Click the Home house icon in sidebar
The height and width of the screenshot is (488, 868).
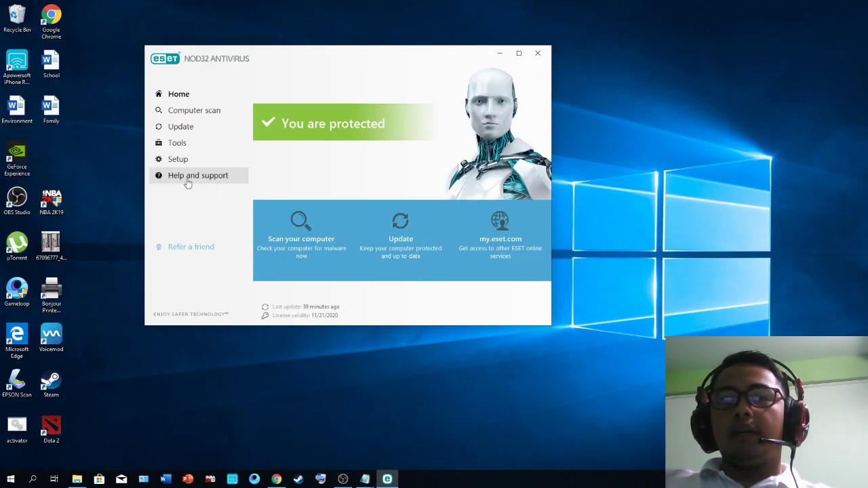pos(159,94)
